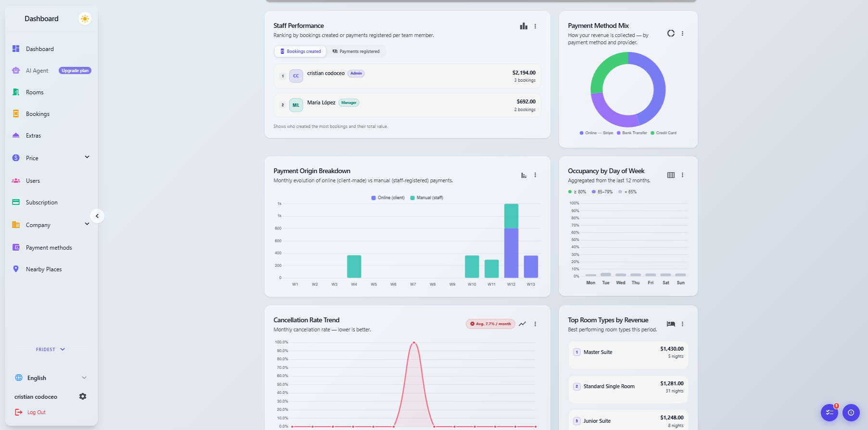The image size is (868, 430).
Task: Click the Avg. 7.7% / month badge
Action: click(490, 324)
